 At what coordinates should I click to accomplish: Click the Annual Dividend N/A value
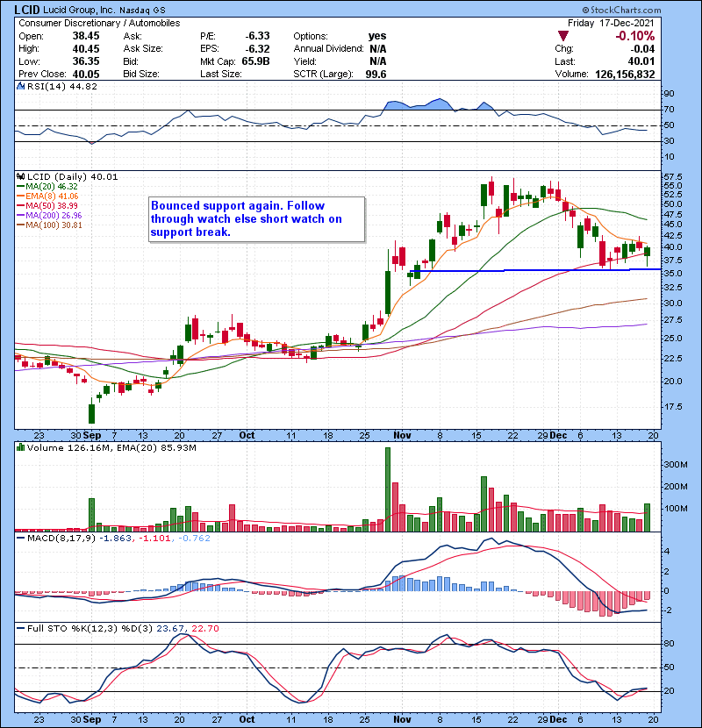tap(377, 49)
